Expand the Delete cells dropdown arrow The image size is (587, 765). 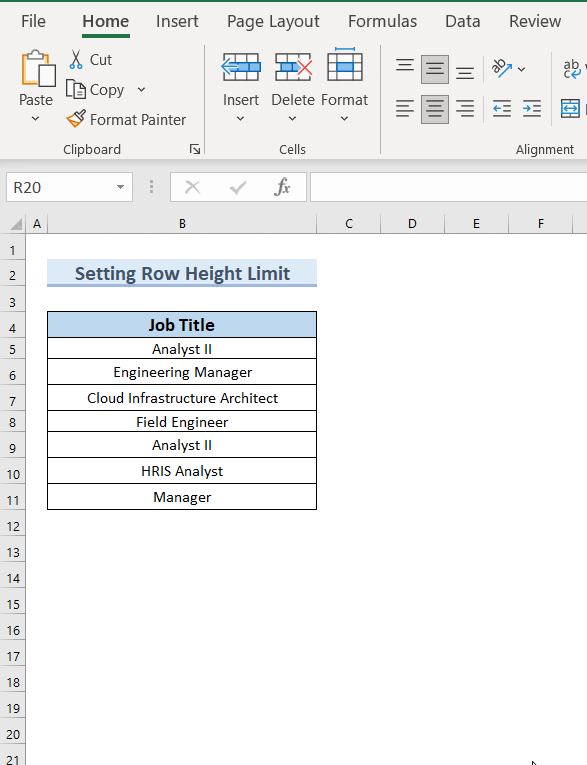292,119
